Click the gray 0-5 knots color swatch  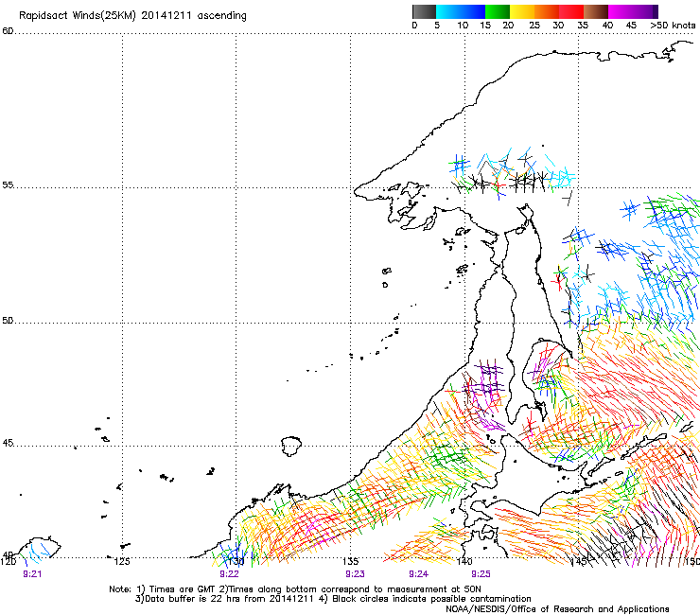(x=424, y=11)
